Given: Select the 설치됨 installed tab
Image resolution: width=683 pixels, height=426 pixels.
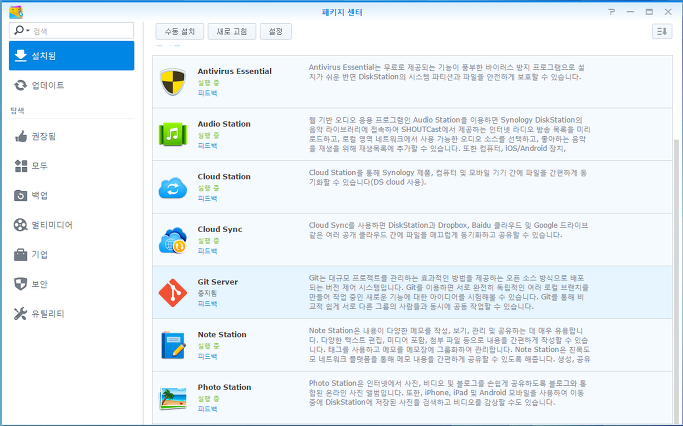Looking at the screenshot, I should pyautogui.click(x=71, y=56).
